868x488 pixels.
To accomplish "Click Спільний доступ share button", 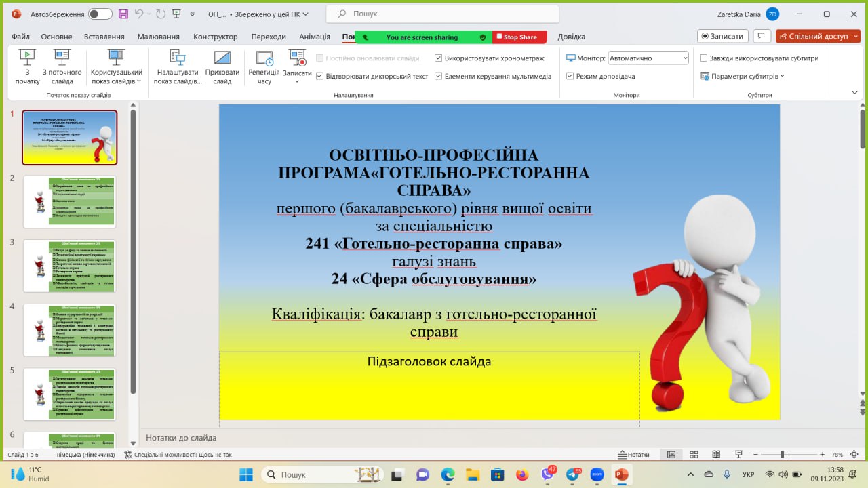I will [x=818, y=36].
